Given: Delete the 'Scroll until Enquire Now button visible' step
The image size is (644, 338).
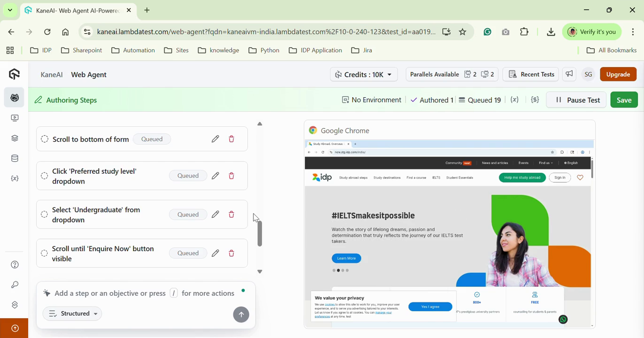Looking at the screenshot, I should (231, 253).
